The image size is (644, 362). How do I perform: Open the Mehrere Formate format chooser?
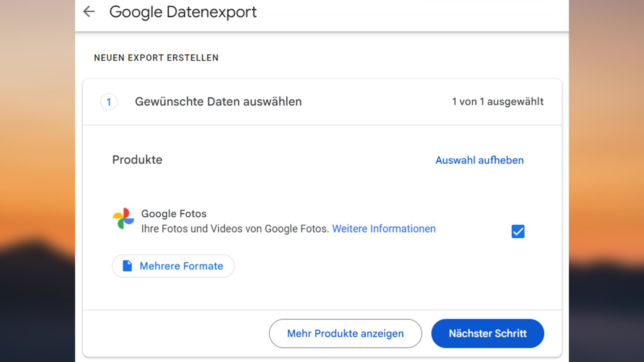(173, 266)
